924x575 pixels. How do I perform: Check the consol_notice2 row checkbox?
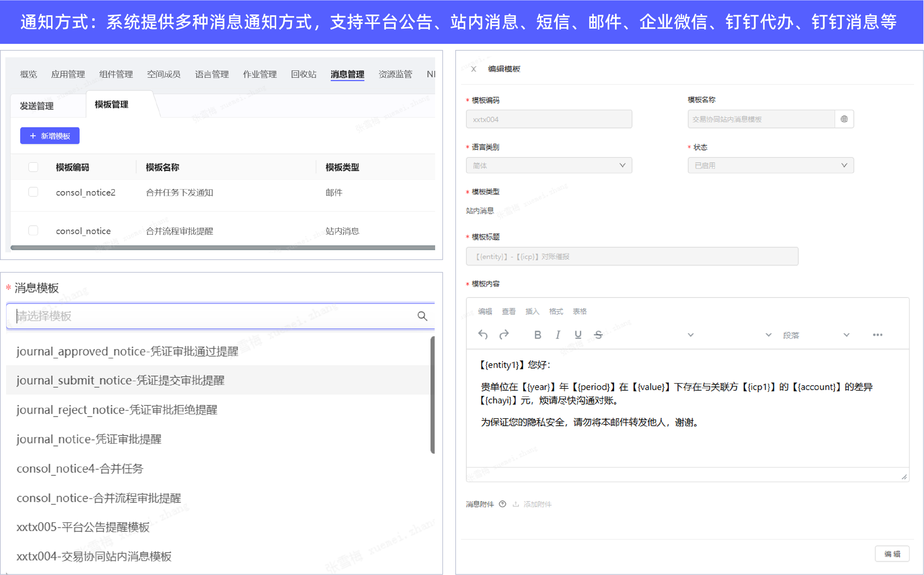(x=34, y=192)
